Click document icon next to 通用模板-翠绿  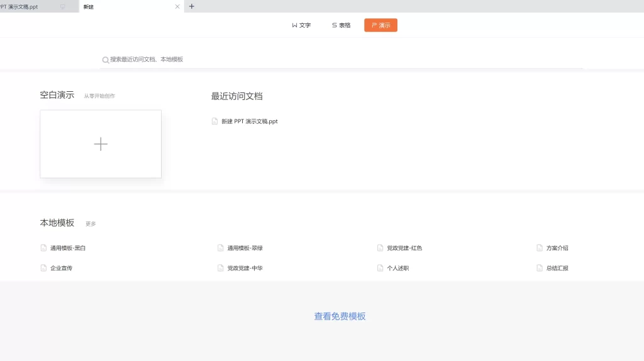coord(221,248)
